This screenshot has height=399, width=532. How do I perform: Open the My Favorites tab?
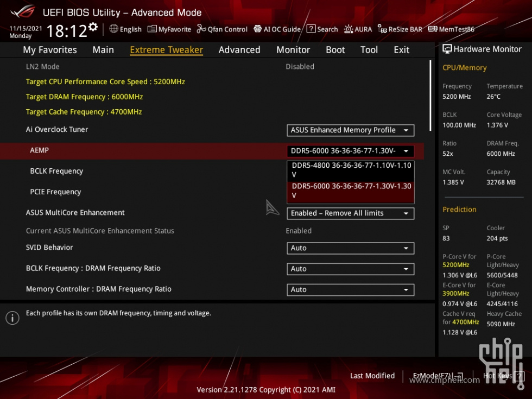pos(50,50)
